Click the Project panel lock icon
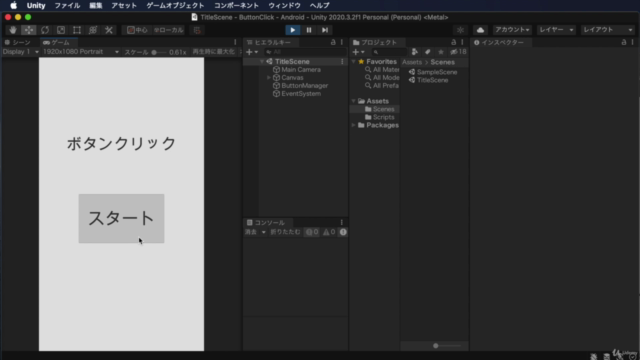 453,42
